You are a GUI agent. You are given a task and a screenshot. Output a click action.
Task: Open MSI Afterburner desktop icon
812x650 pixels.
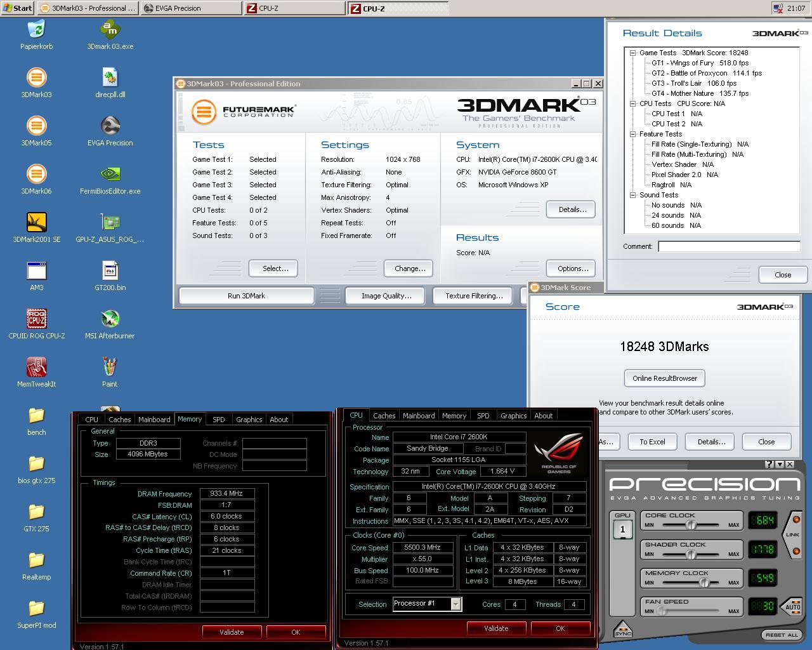tap(110, 324)
